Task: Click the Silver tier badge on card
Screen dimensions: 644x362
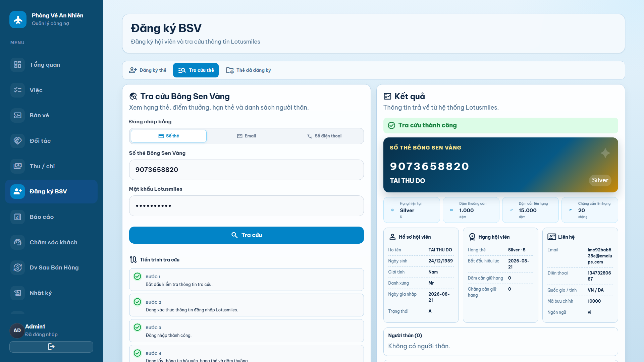Action: (x=600, y=180)
